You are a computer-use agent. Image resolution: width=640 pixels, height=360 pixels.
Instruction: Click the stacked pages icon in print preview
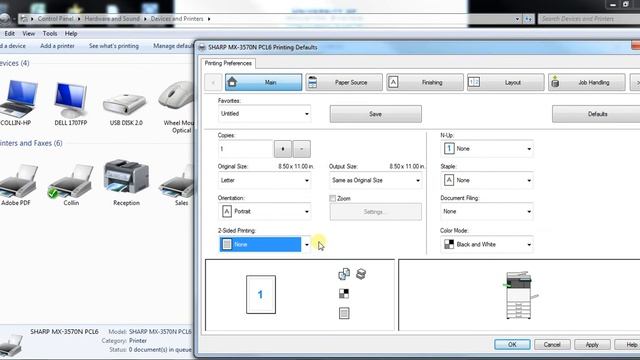361,274
